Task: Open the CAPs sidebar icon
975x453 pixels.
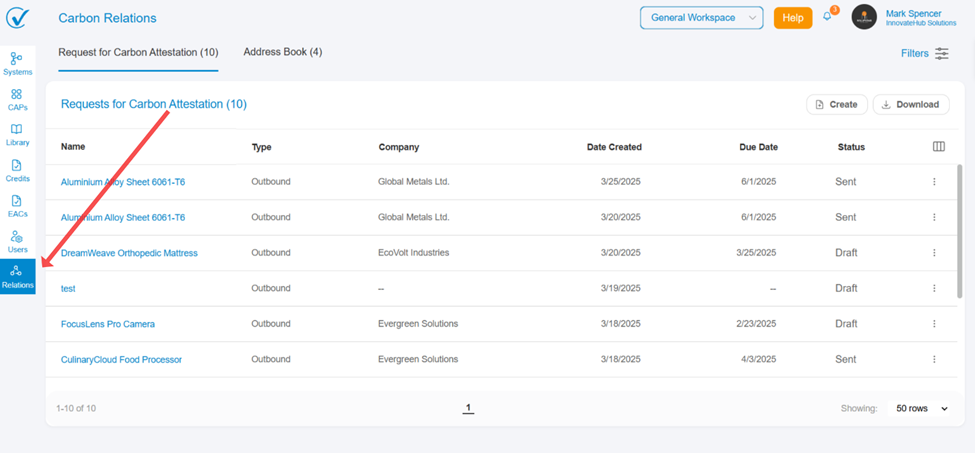Action: point(17,99)
